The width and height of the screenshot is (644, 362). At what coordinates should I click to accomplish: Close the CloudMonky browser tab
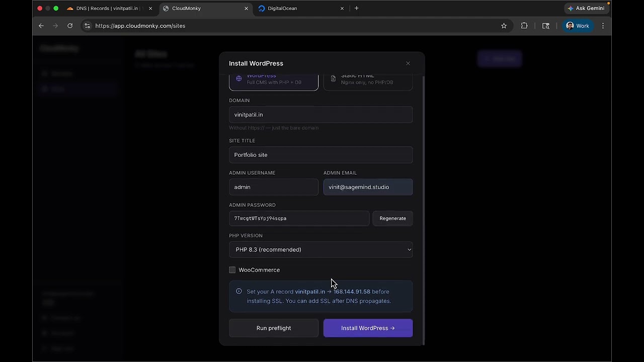point(246,9)
